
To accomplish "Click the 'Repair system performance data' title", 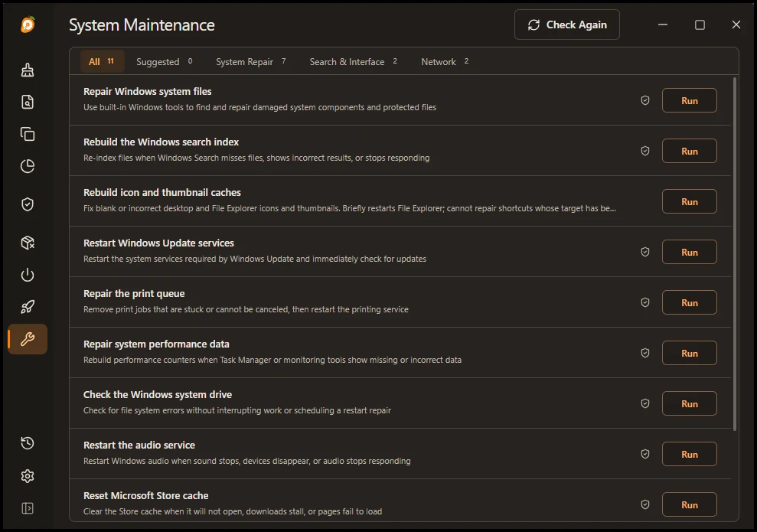I will click(156, 344).
